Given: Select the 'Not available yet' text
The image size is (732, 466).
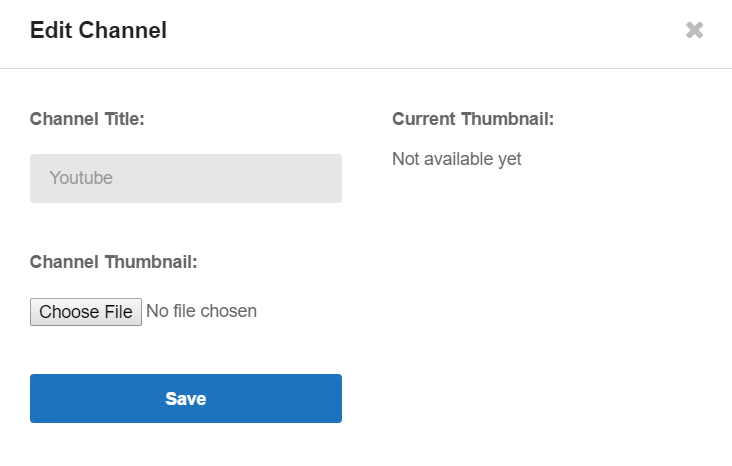Looking at the screenshot, I should click(x=457, y=159).
